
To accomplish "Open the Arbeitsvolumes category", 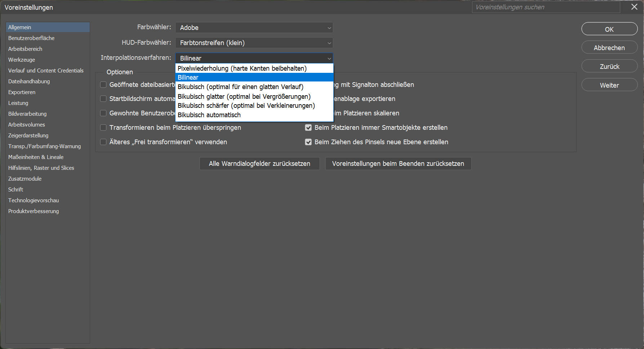I will point(48,125).
